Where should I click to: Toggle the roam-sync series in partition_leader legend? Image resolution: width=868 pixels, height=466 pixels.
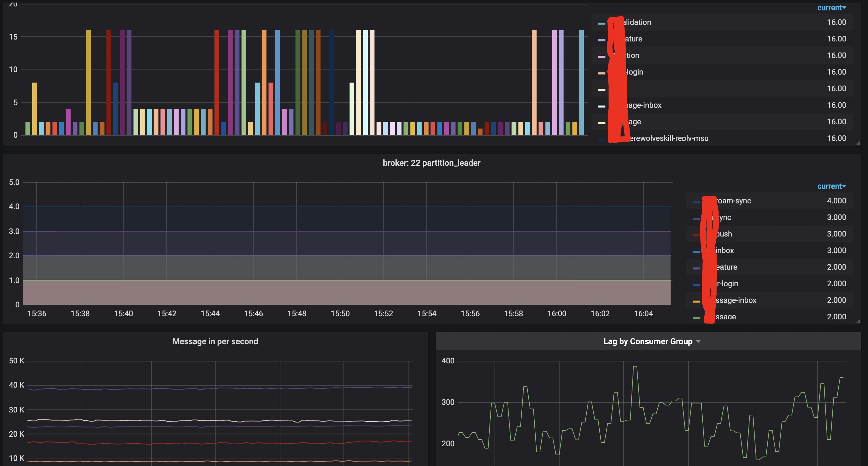(733, 201)
